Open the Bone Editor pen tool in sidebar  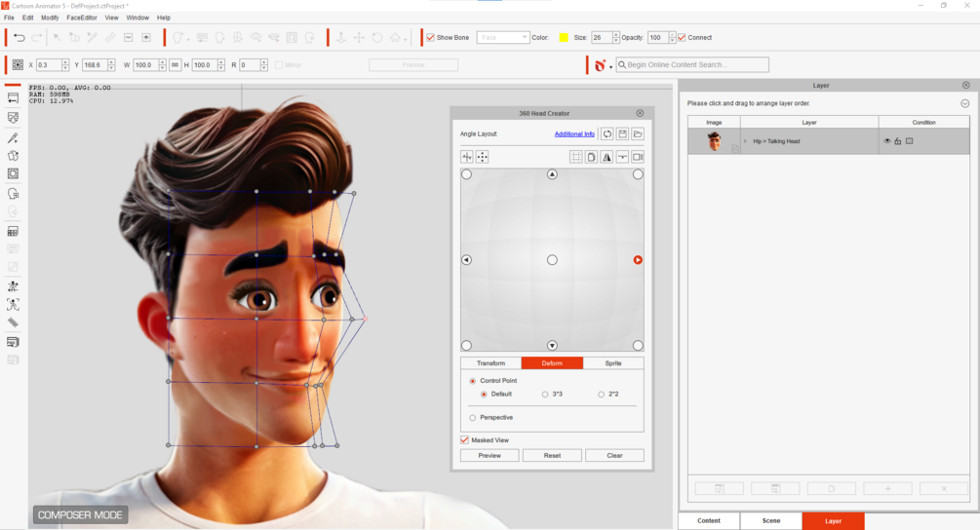[x=13, y=138]
